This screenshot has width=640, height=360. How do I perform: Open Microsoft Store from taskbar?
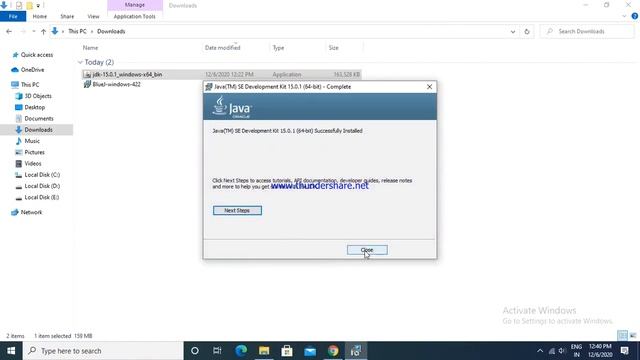point(287,351)
